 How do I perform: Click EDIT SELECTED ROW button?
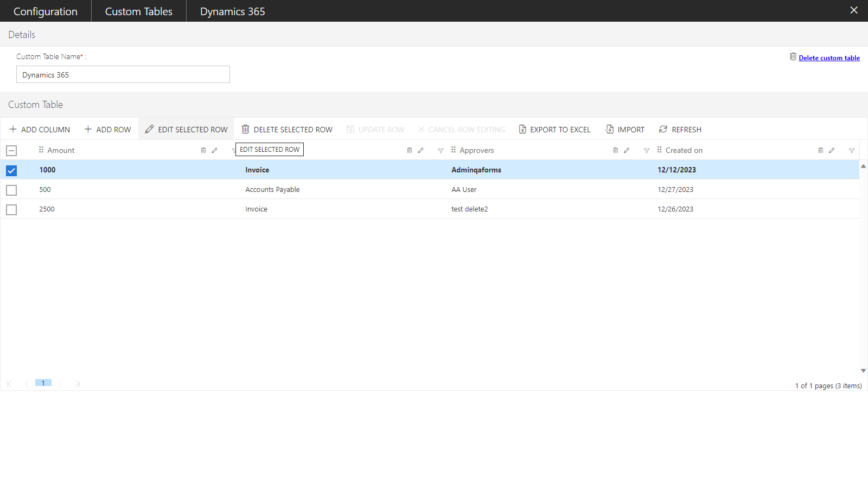coord(186,129)
